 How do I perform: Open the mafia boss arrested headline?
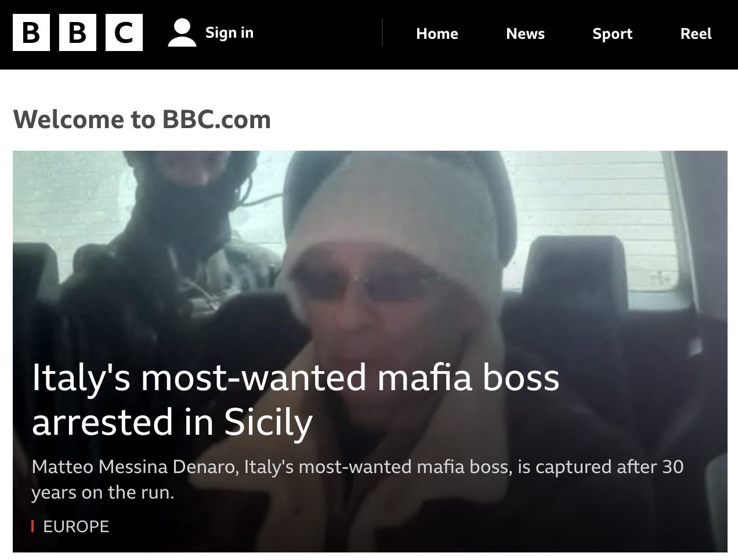[295, 399]
